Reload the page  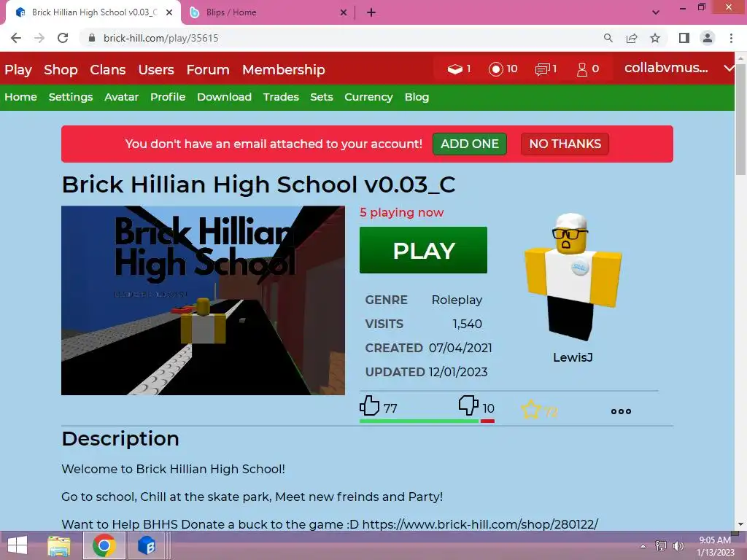pyautogui.click(x=63, y=38)
